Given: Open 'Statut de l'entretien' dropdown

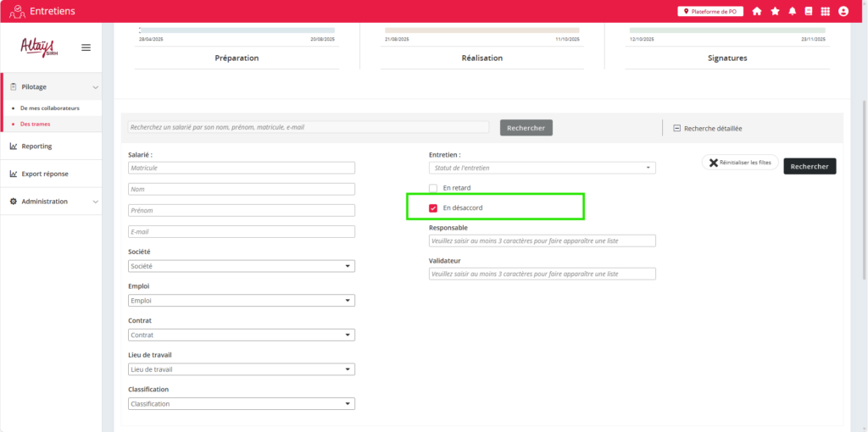Looking at the screenshot, I should 542,168.
